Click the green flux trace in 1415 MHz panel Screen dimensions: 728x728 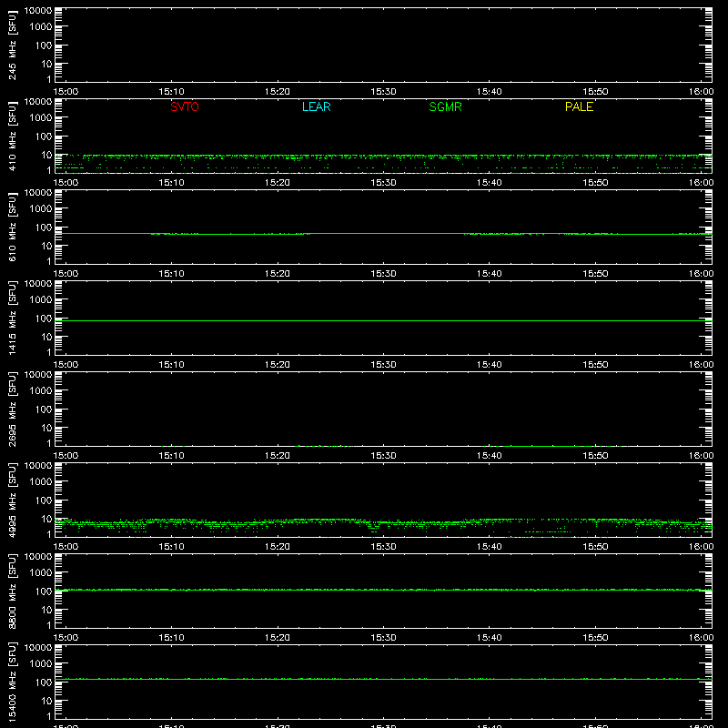click(x=383, y=321)
